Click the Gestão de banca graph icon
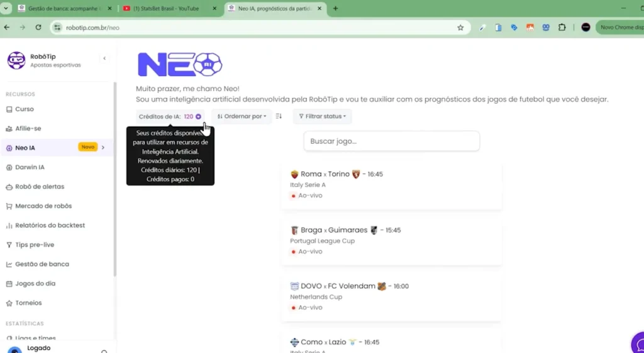 (9, 264)
